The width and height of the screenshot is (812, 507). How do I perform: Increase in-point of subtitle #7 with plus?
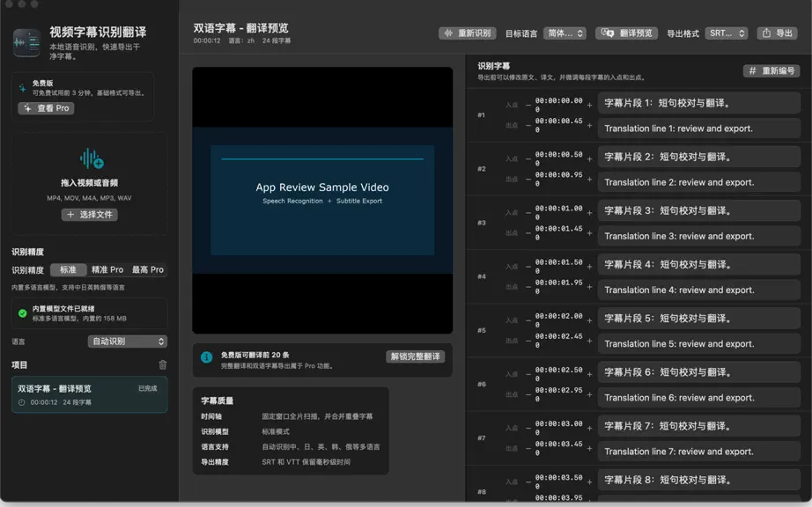[589, 428]
